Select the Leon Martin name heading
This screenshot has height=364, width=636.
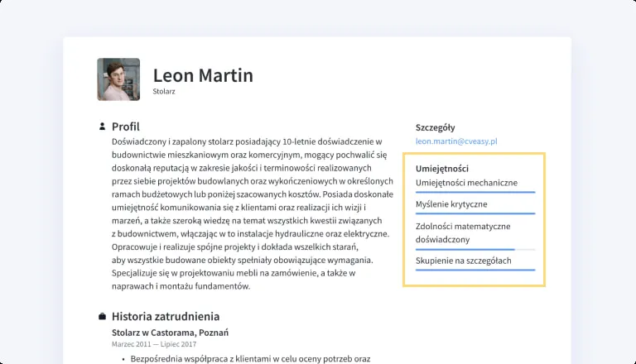(203, 75)
